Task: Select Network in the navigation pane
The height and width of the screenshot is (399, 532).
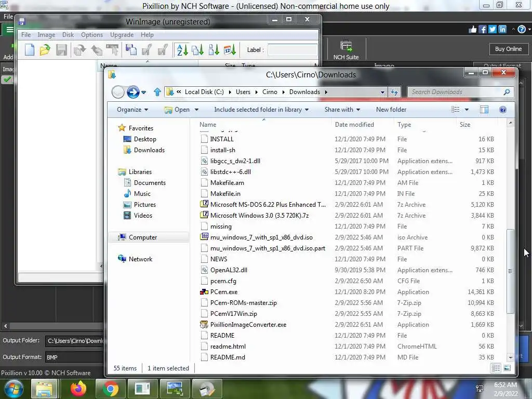Action: point(140,259)
